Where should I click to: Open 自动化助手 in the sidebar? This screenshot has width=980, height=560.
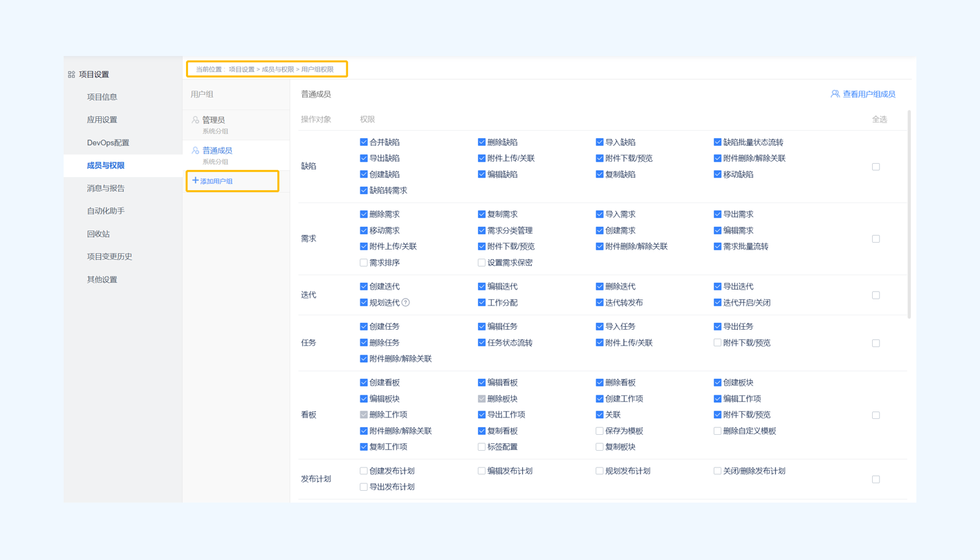point(105,211)
